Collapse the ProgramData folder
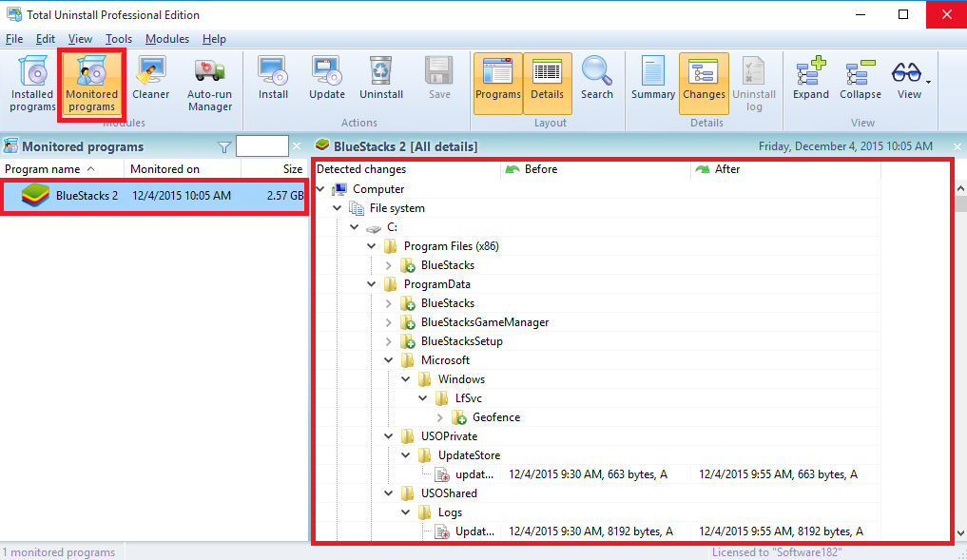This screenshot has width=967, height=560. [x=371, y=284]
